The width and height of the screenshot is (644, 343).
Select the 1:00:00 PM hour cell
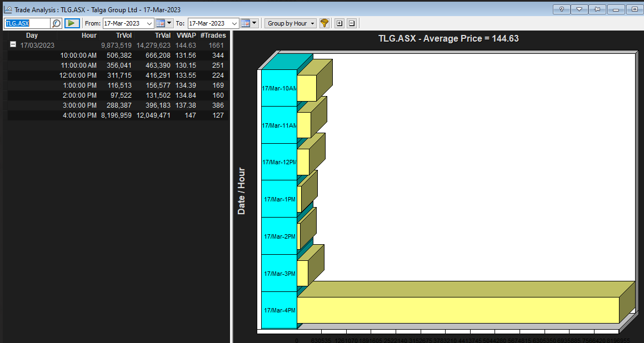click(x=80, y=85)
